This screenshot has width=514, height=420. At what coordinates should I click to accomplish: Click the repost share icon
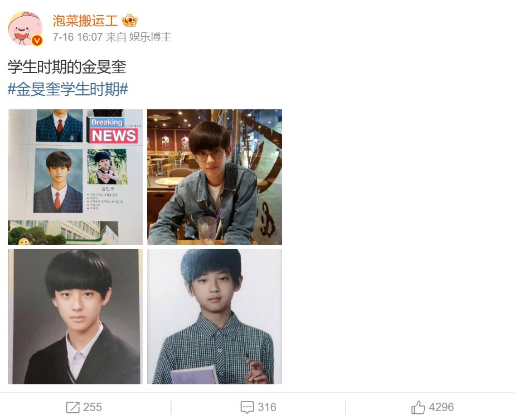pos(73,407)
